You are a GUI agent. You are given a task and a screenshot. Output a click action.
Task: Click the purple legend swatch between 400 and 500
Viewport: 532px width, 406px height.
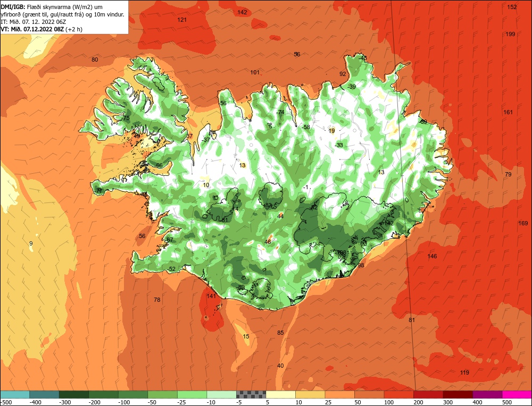487,394
